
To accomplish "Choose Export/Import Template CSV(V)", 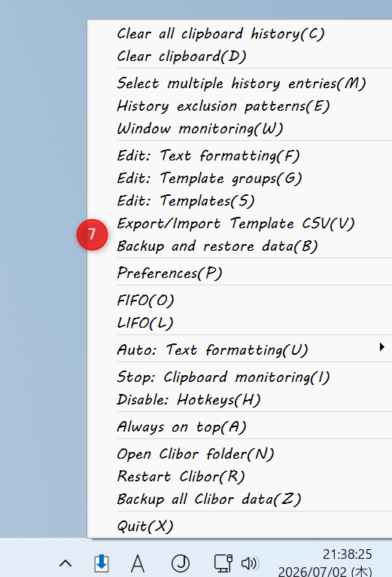I will (x=240, y=224).
